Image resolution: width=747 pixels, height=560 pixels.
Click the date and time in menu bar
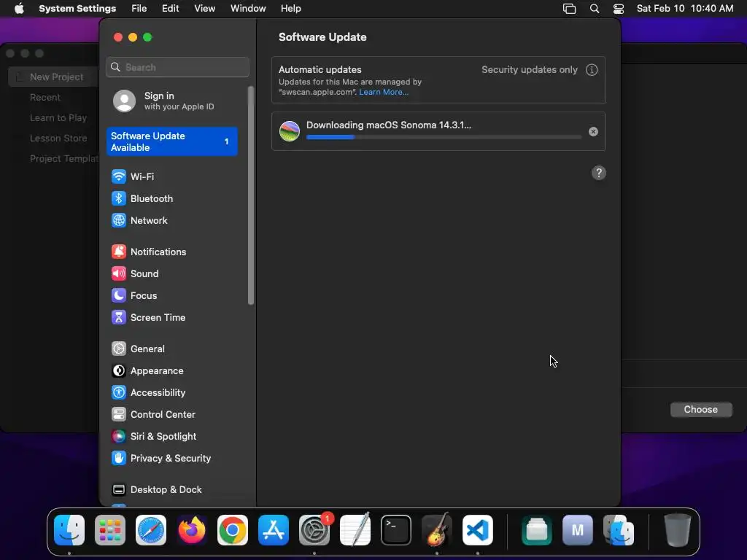pyautogui.click(x=684, y=9)
